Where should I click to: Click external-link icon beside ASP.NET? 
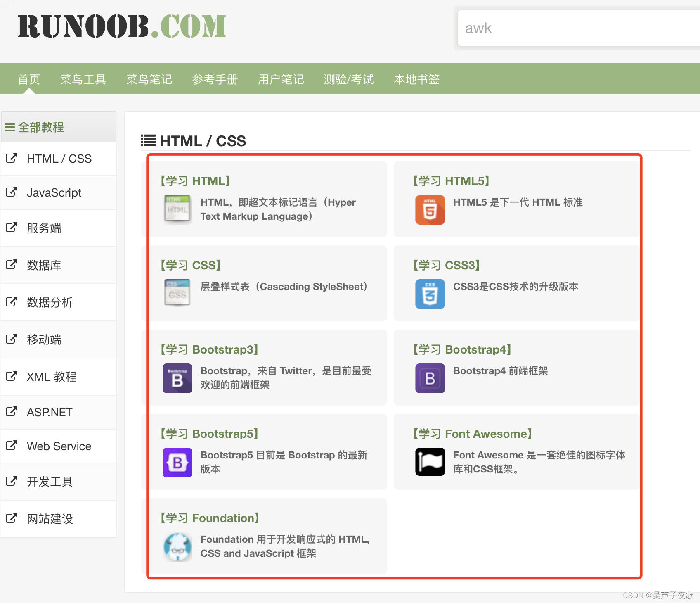click(x=12, y=411)
